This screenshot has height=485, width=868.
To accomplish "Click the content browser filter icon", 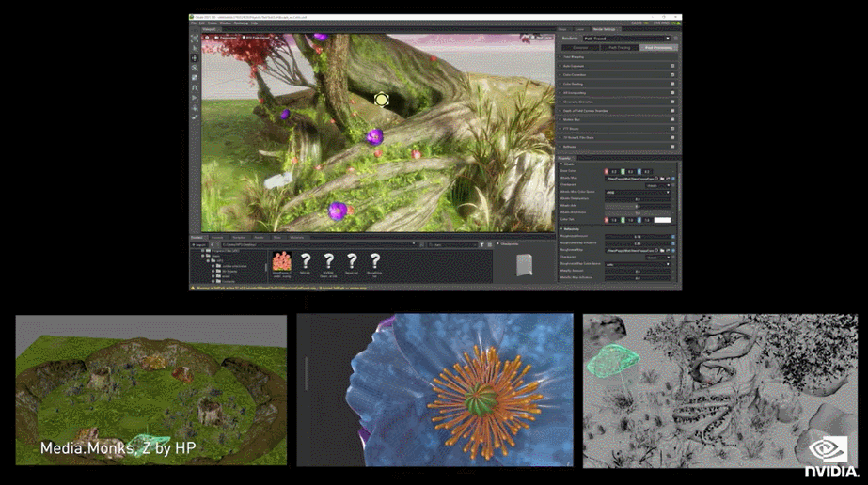I will click(x=481, y=244).
